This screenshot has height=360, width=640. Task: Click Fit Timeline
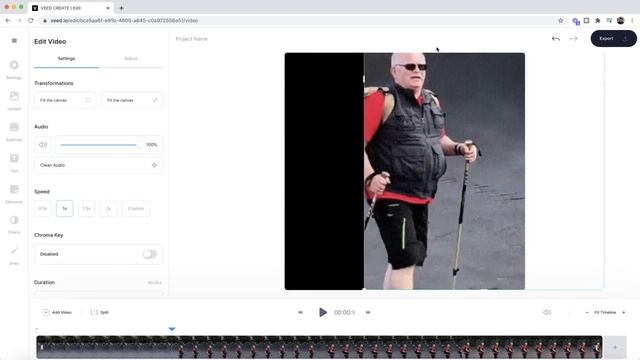coord(605,312)
